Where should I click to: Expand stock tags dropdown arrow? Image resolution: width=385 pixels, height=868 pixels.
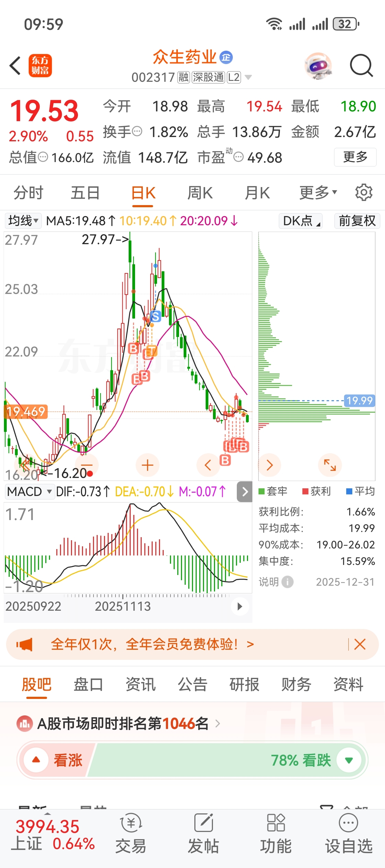(248, 78)
